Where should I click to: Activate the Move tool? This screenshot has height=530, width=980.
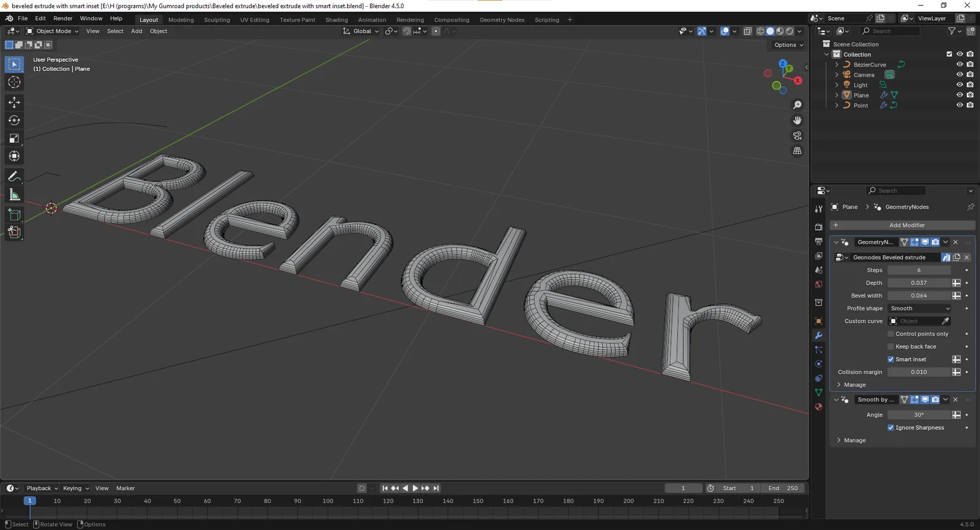pyautogui.click(x=14, y=102)
